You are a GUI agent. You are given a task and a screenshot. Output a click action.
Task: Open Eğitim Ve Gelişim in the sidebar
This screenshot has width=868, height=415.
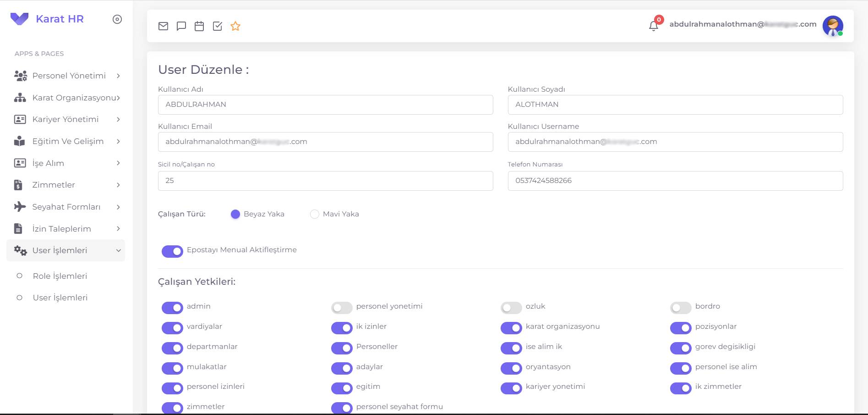pos(68,141)
